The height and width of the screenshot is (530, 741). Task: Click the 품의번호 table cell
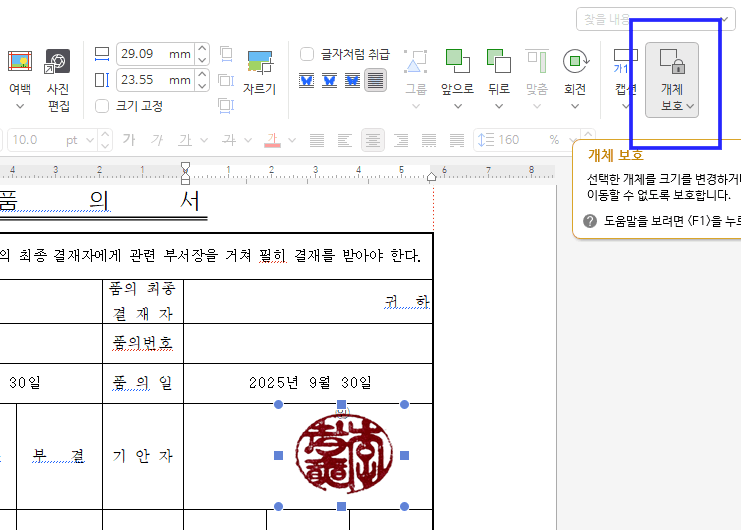tap(143, 343)
